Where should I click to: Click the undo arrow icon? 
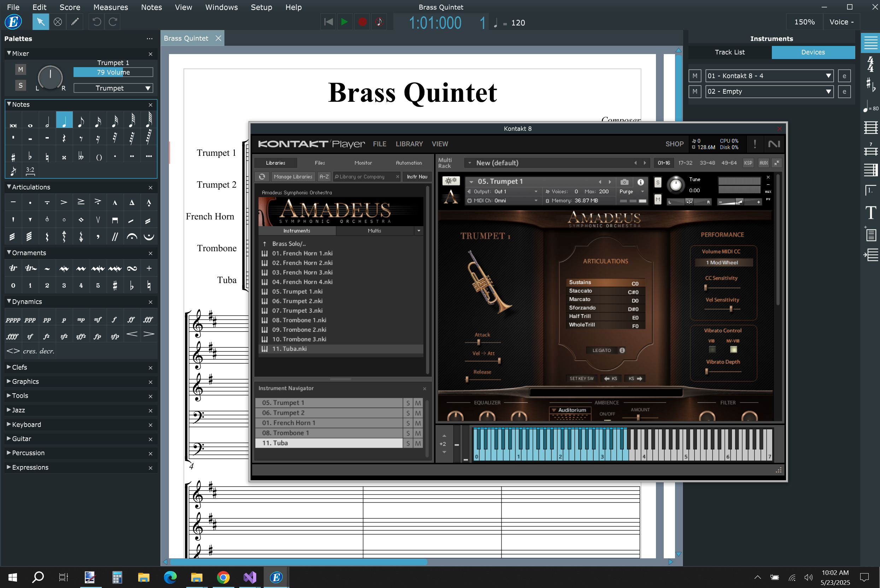(x=97, y=22)
